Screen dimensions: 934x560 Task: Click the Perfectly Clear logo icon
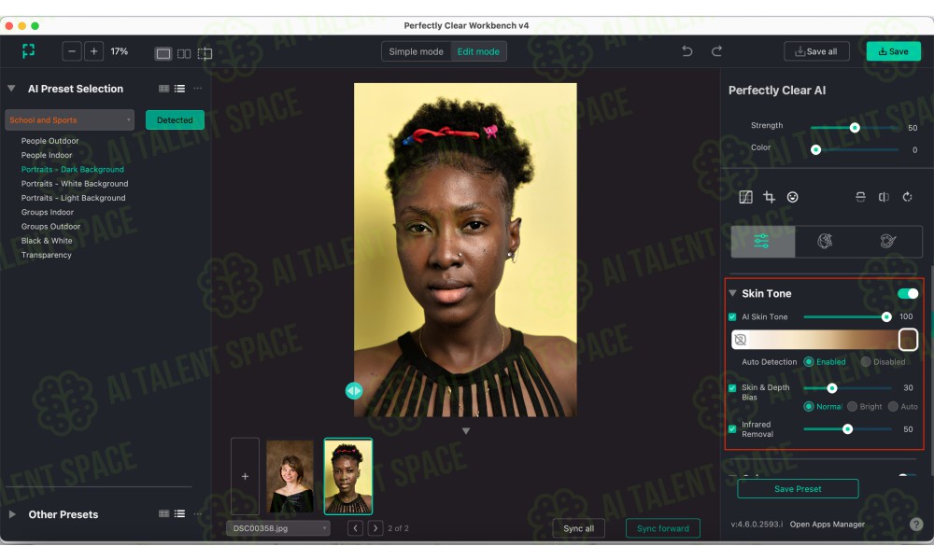point(28,51)
